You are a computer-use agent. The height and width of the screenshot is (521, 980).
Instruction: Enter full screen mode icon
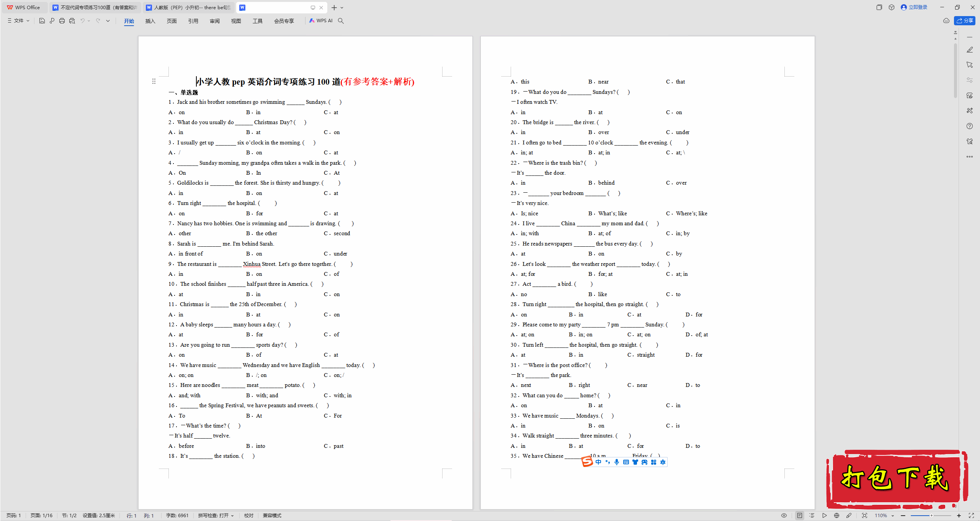coord(971,516)
